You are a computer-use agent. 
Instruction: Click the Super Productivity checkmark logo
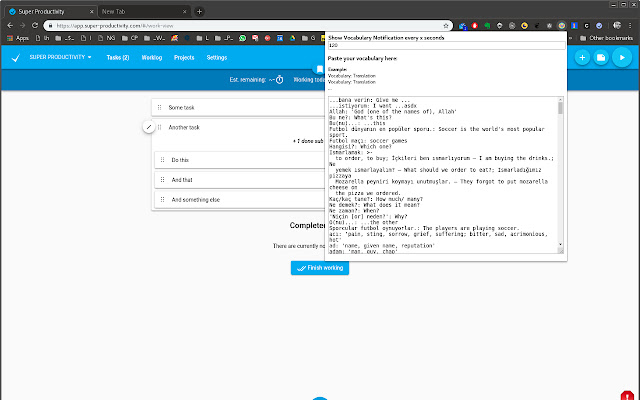click(16, 58)
